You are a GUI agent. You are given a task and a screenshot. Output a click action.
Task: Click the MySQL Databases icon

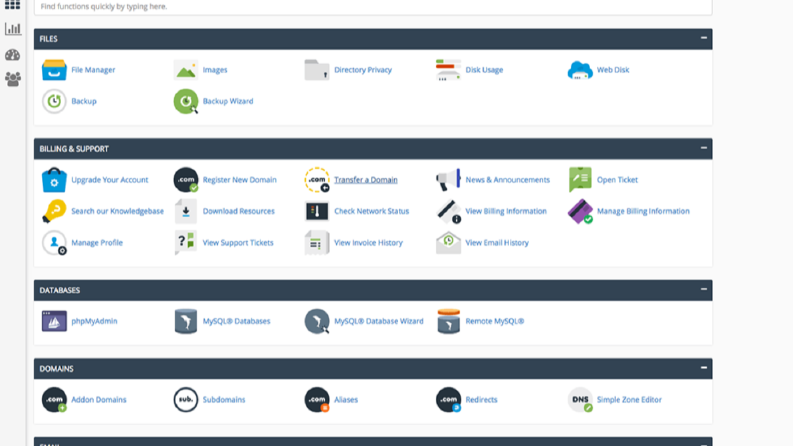(186, 321)
